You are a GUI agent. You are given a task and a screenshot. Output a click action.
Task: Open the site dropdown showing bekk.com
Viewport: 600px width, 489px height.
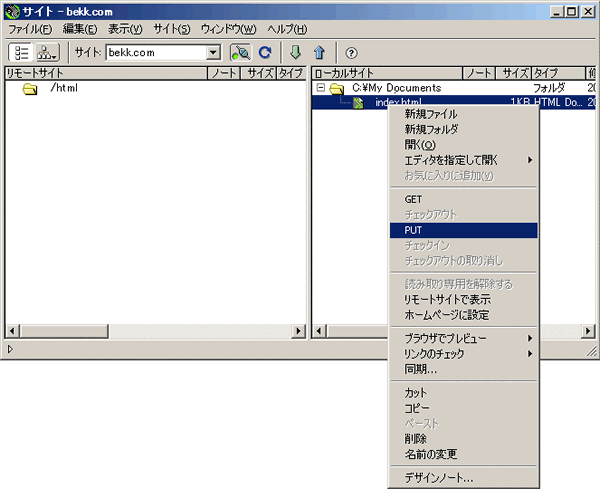214,52
